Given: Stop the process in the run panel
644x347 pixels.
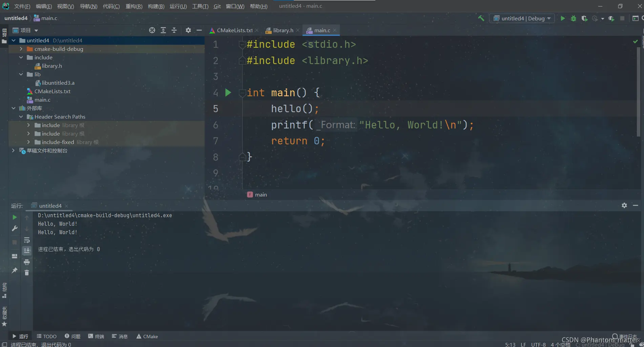Looking at the screenshot, I should (x=15, y=242).
